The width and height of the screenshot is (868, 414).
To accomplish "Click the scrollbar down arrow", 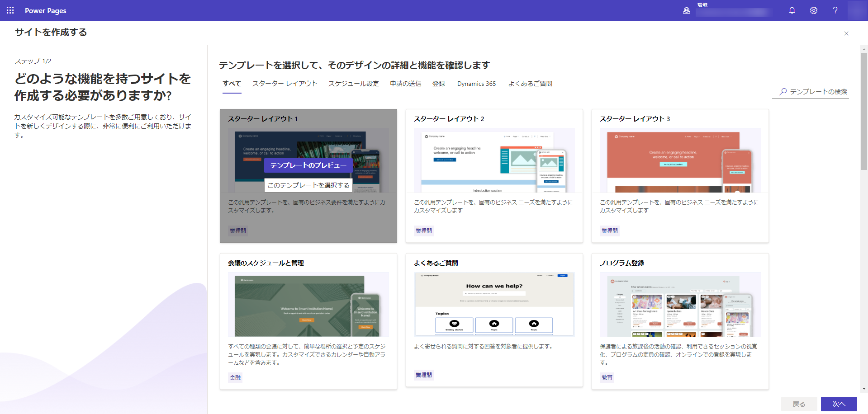I will pos(864,389).
